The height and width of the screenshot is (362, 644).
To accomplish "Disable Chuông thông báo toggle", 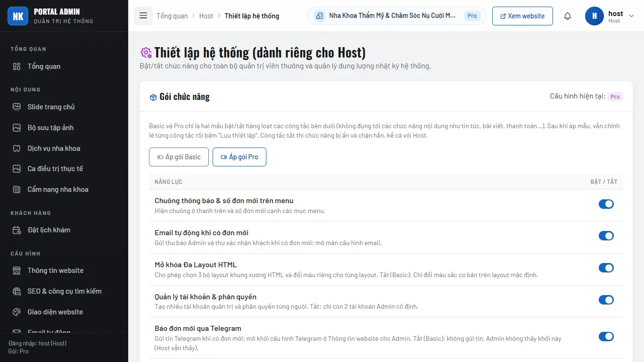I will [x=606, y=204].
